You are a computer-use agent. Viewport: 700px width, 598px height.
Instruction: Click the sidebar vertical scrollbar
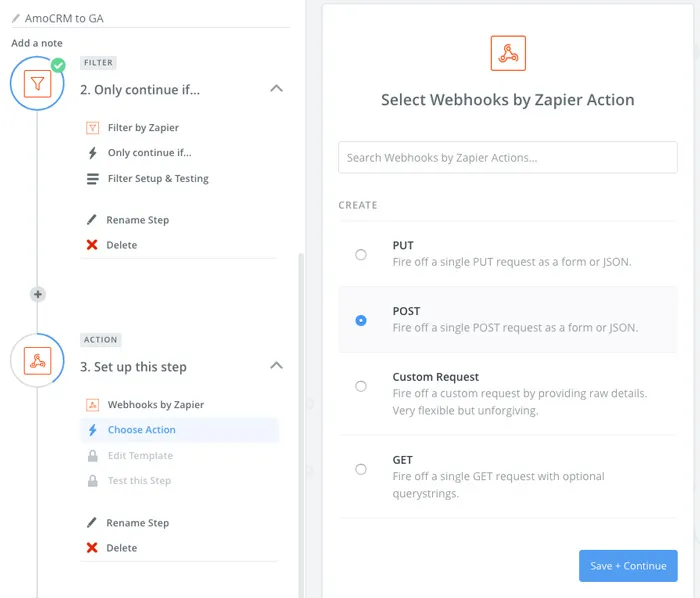click(x=301, y=424)
